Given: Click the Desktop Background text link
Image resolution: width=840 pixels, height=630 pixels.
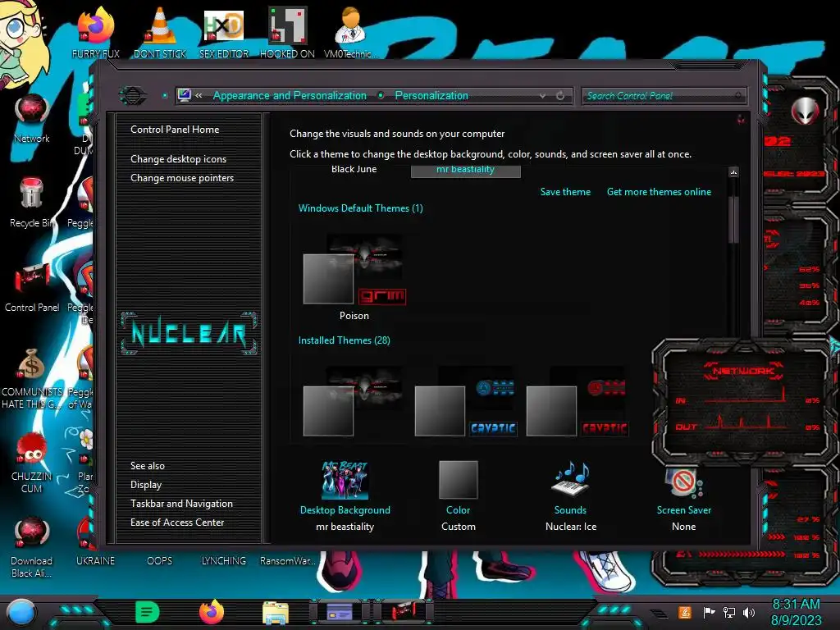Looking at the screenshot, I should click(x=345, y=510).
